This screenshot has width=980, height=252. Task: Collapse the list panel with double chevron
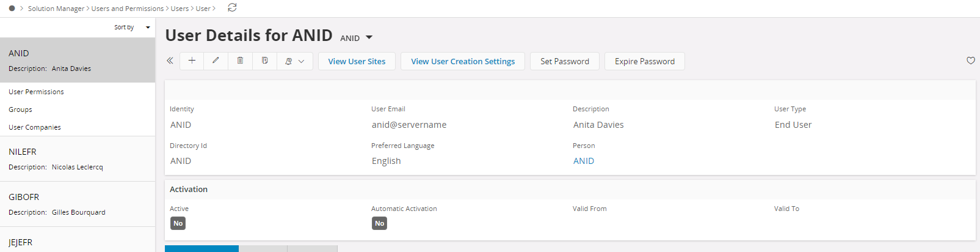click(170, 61)
